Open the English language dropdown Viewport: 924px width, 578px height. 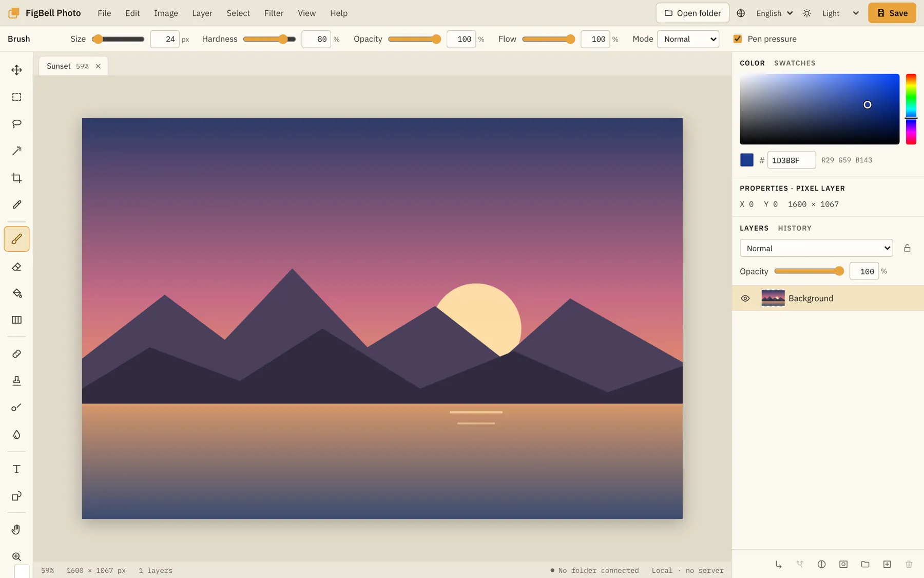775,13
